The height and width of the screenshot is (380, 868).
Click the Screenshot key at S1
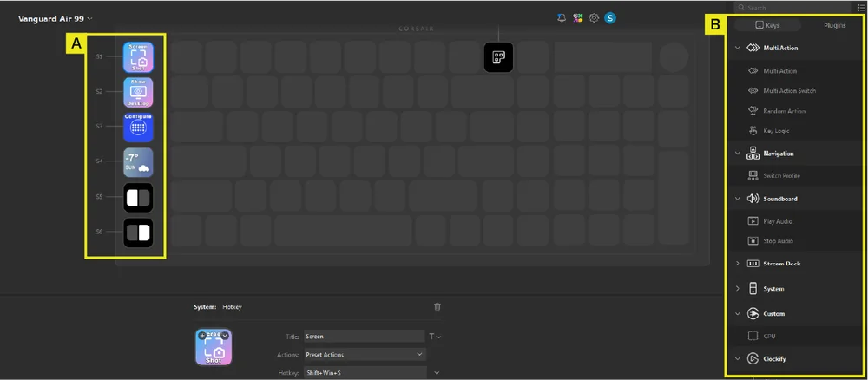point(138,57)
